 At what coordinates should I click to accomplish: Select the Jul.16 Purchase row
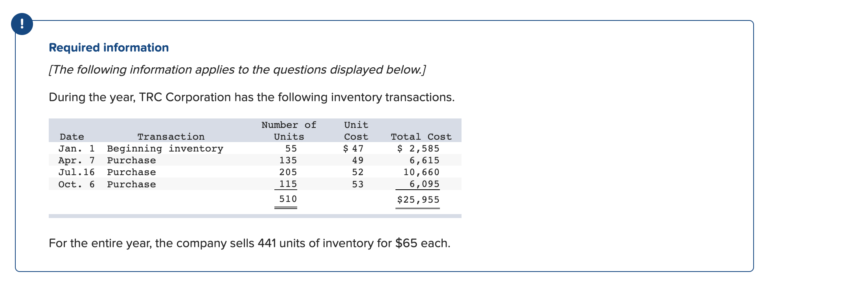255,172
